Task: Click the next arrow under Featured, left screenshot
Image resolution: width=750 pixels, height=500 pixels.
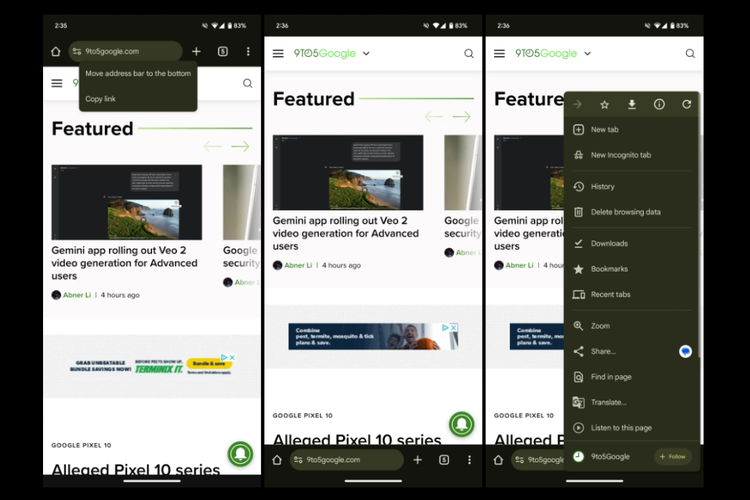Action: pos(240,146)
